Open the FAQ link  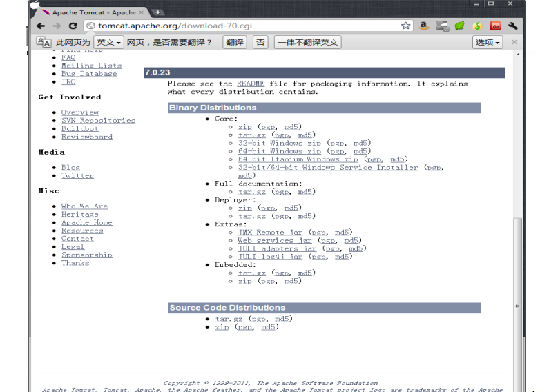click(x=68, y=57)
